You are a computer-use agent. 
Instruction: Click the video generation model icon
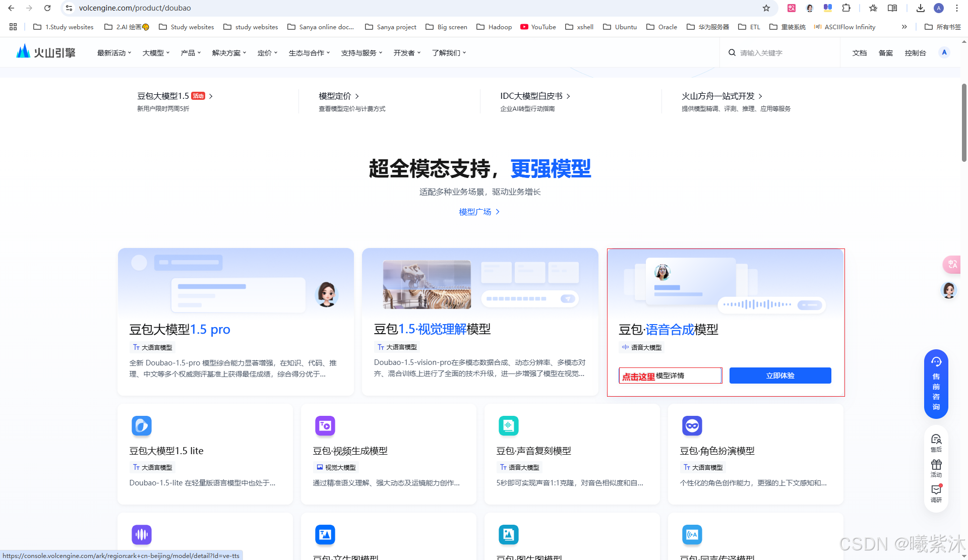[x=325, y=426]
